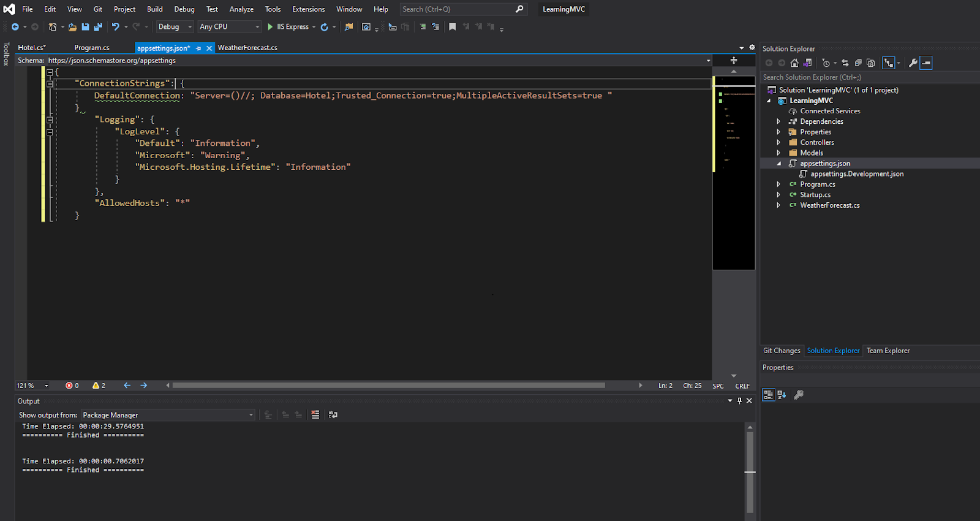The height and width of the screenshot is (521, 980).
Task: Select appsettings.Development.json file
Action: pyautogui.click(x=857, y=174)
